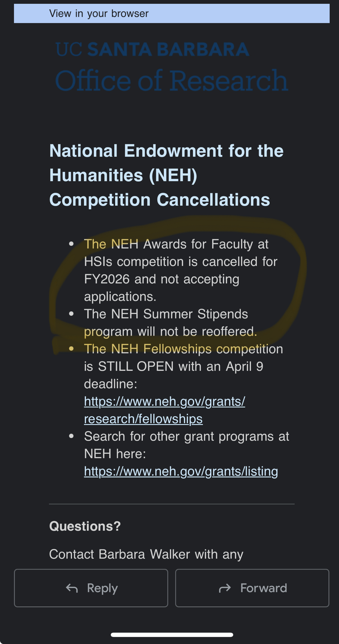Click the reply arrow icon
The image size is (339, 644).
tap(72, 588)
